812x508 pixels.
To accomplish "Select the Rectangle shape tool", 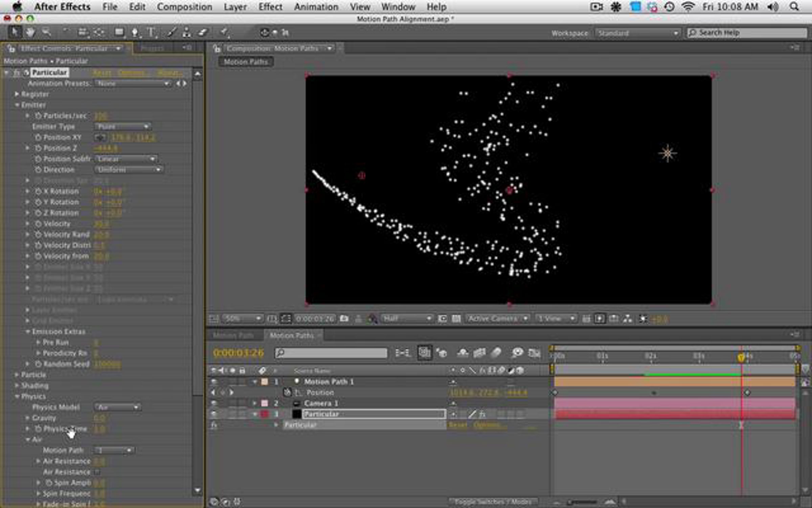I will click(119, 33).
